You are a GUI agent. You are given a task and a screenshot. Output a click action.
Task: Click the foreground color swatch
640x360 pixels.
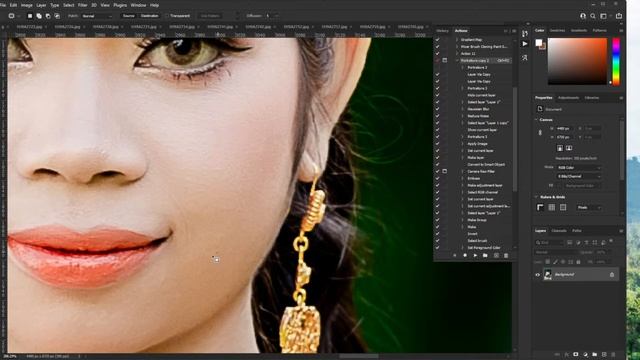(539, 43)
